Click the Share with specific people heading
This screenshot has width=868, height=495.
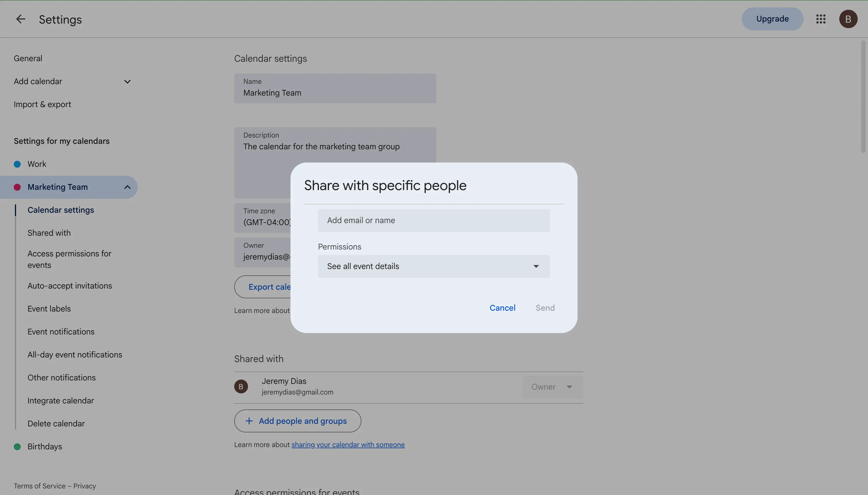coord(385,185)
